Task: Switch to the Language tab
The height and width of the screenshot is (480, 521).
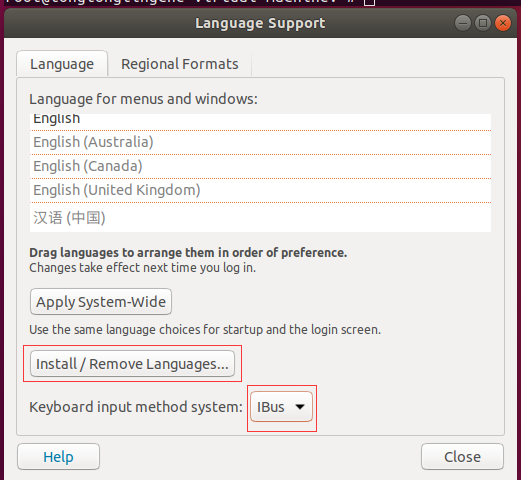Action: pos(62,64)
